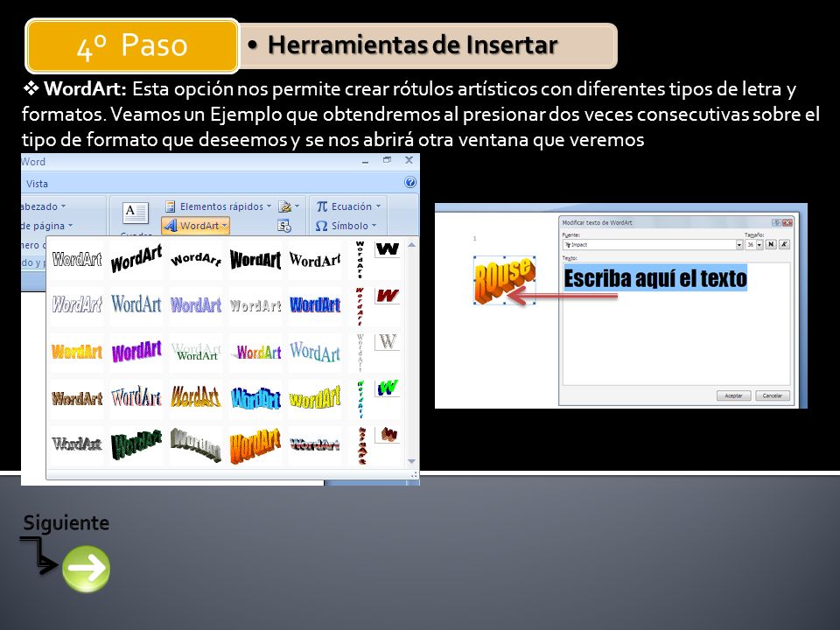Viewport: 840px width, 630px height.
Task: Close the Modificar texto de WordArt dialog
Action: 787,222
